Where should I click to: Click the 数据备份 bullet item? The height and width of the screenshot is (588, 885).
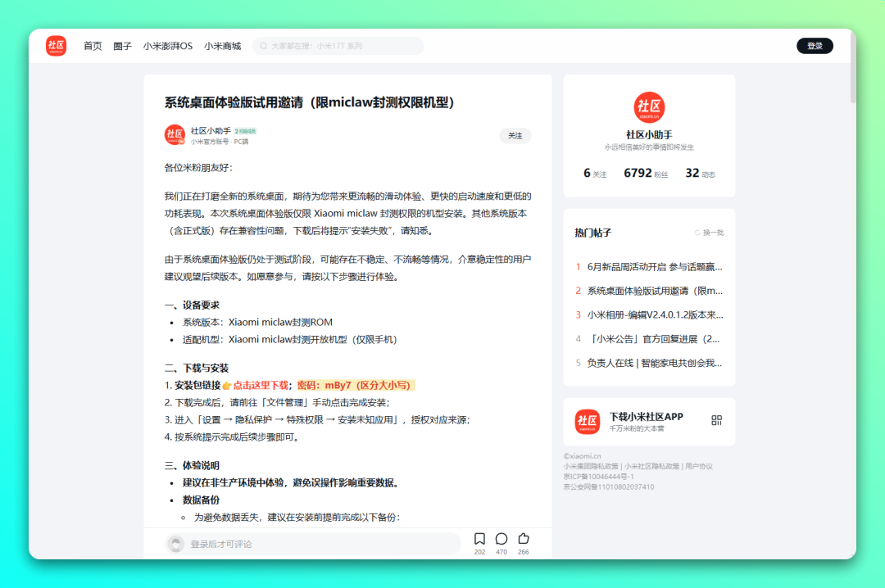click(201, 500)
